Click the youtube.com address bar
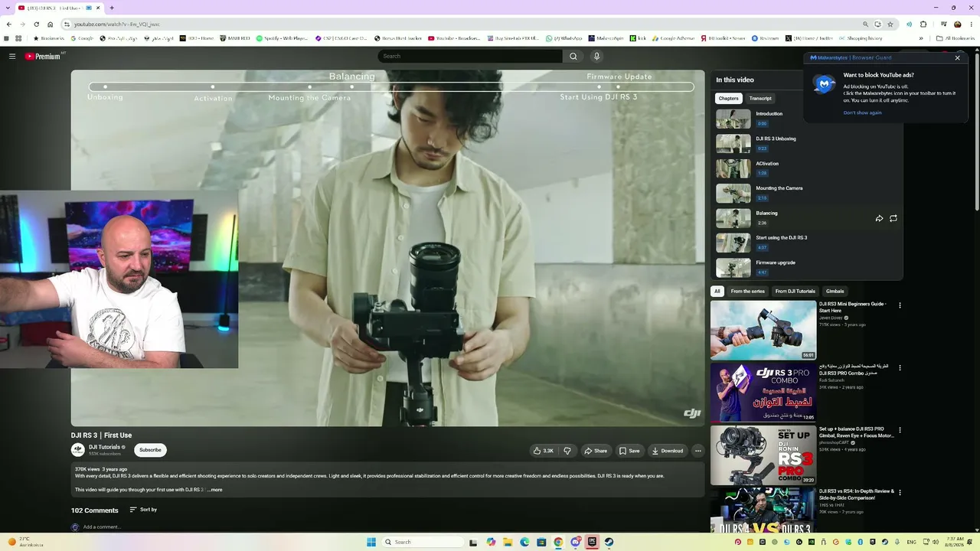 (x=459, y=24)
